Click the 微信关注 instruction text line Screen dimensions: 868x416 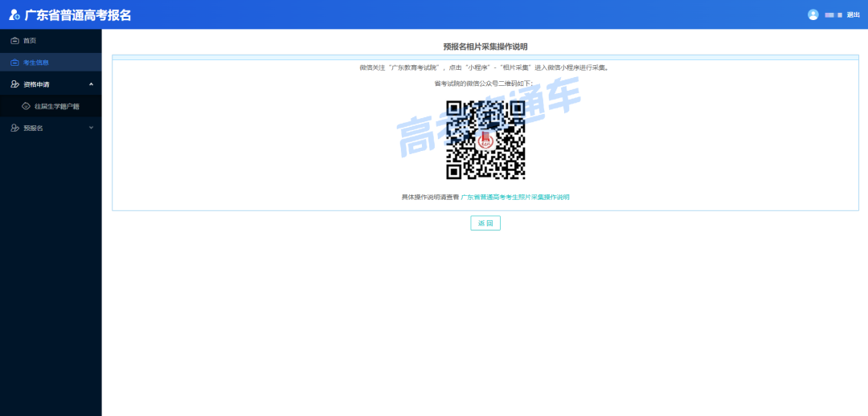(x=485, y=68)
